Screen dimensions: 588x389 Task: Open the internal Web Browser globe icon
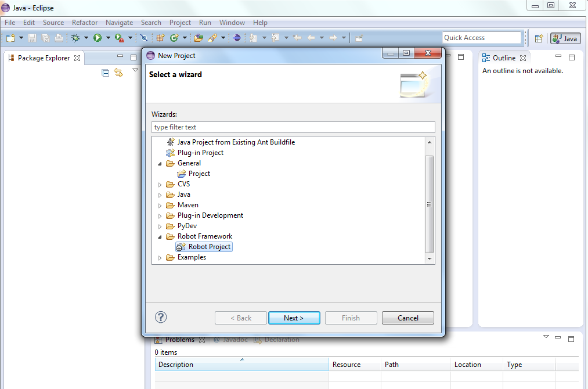click(x=237, y=38)
